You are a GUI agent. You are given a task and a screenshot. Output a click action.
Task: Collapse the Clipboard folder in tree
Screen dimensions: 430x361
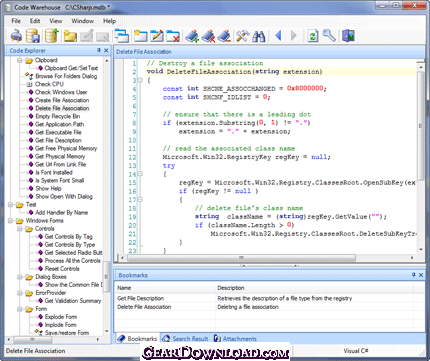(20, 60)
